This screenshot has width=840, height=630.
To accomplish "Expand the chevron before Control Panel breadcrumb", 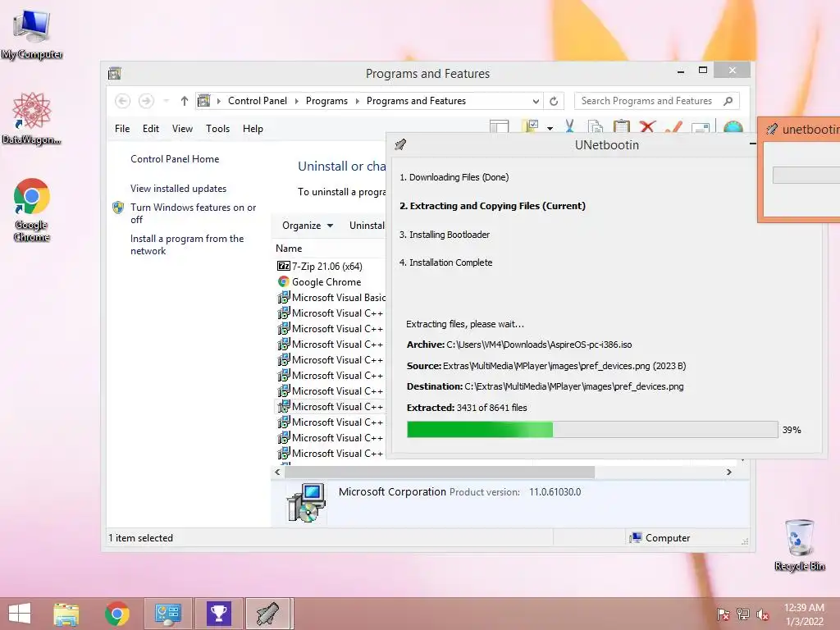I will coord(218,101).
